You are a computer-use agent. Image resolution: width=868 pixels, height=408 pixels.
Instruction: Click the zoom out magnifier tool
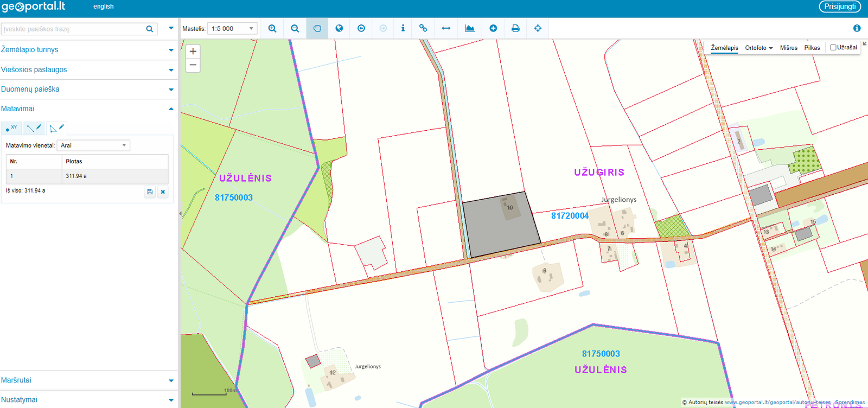(295, 28)
